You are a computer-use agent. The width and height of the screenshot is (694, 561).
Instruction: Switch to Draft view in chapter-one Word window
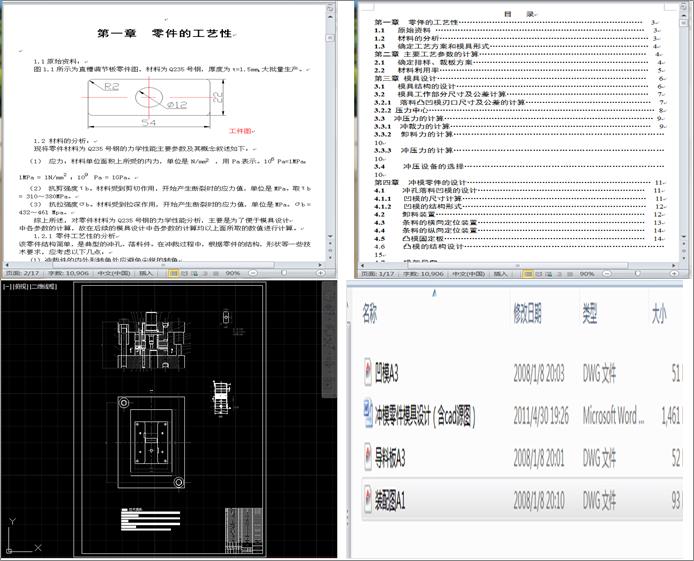[215, 273]
